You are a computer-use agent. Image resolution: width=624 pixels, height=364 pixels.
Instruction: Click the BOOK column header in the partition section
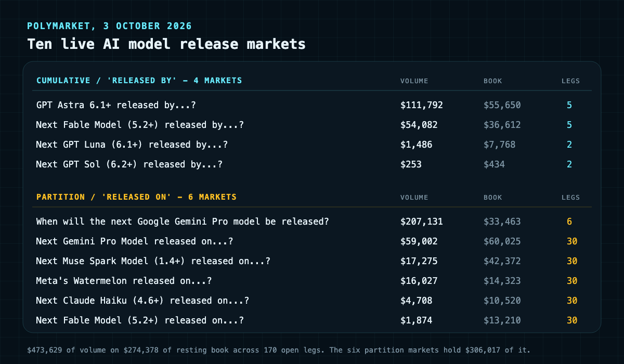pyautogui.click(x=493, y=198)
